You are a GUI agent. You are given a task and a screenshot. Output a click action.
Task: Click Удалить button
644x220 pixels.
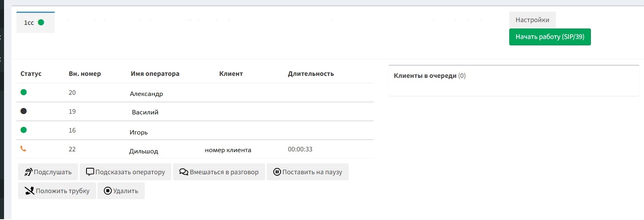[121, 191]
